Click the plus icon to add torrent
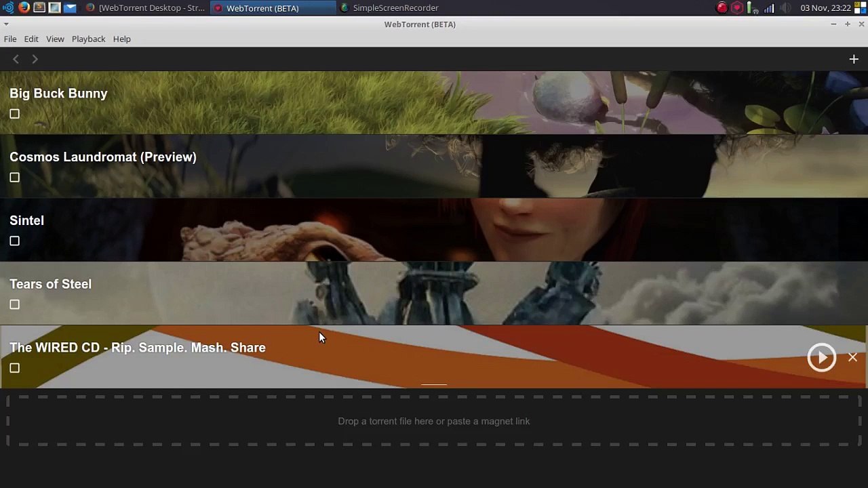The width and height of the screenshot is (868, 488). coord(854,59)
